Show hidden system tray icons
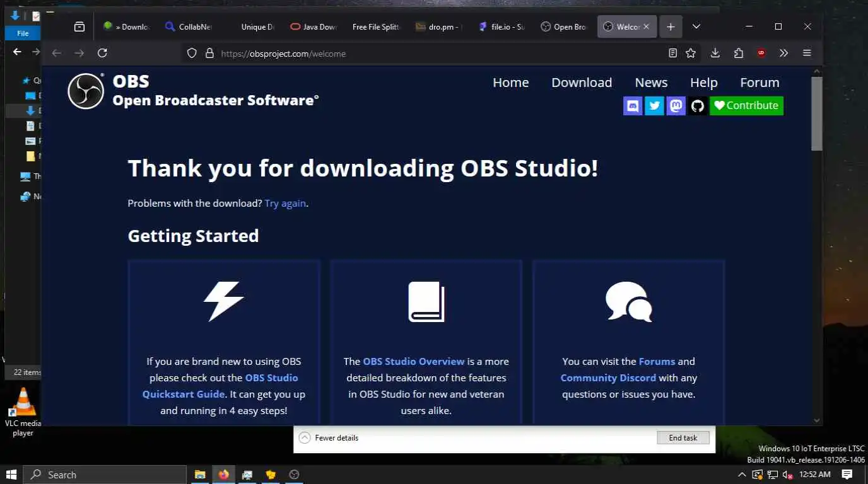 point(742,475)
